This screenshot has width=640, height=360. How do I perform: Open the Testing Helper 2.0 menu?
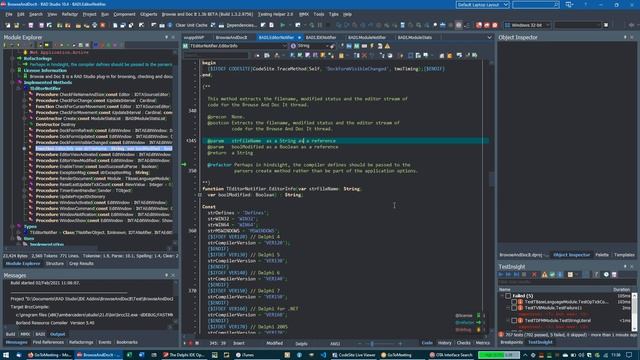pyautogui.click(x=275, y=14)
